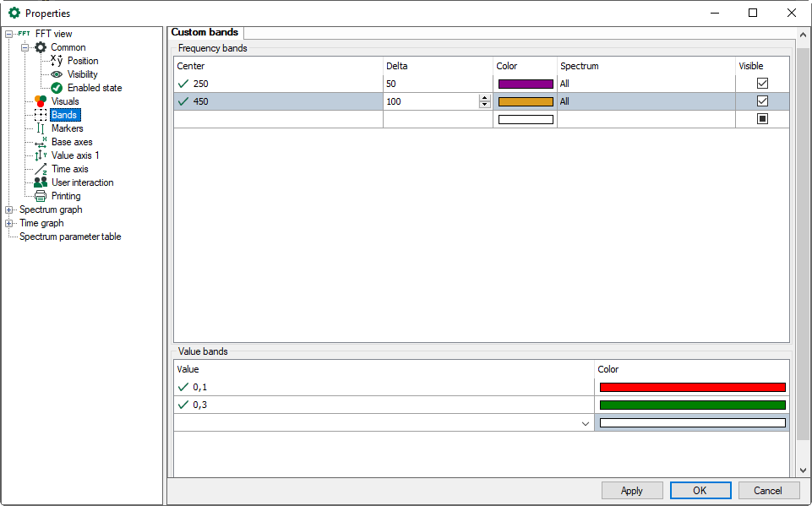This screenshot has width=812, height=506.
Task: Click the Apply button
Action: coord(632,491)
